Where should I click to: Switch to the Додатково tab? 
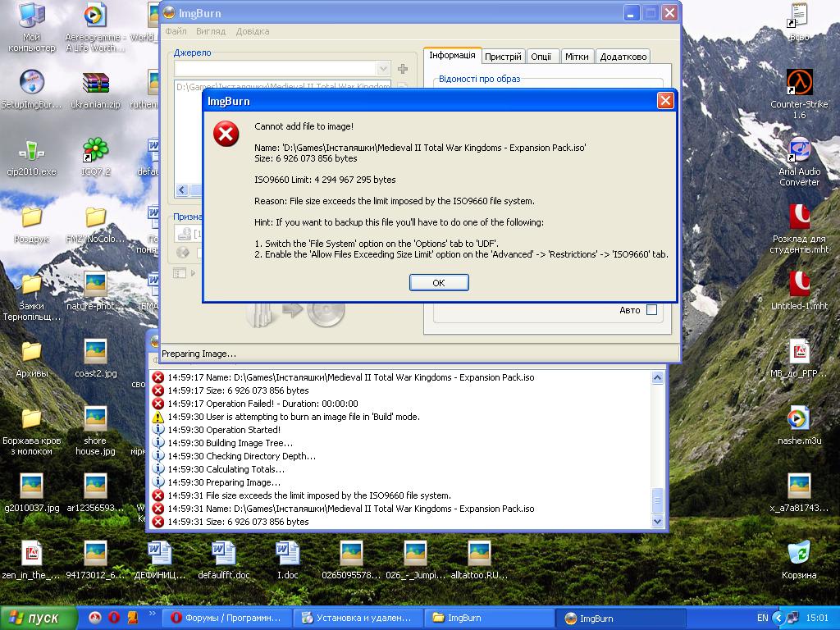point(623,57)
